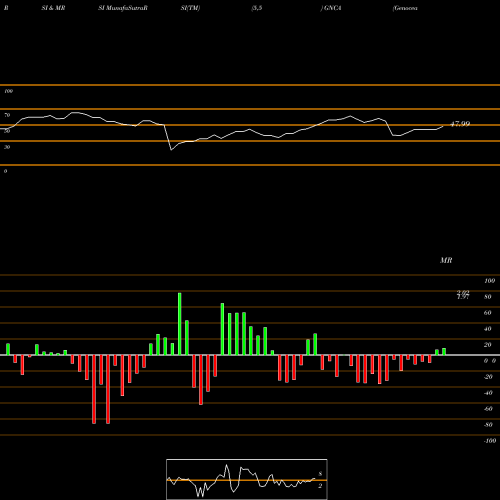Image resolution: width=500 pixels, height=500 pixels.
Task: Click the 8 label in mini chart
Action: 320,474
